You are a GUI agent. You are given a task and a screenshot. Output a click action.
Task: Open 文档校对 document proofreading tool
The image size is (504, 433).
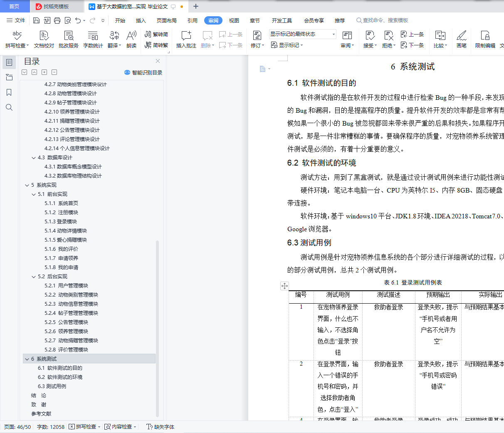44,40
